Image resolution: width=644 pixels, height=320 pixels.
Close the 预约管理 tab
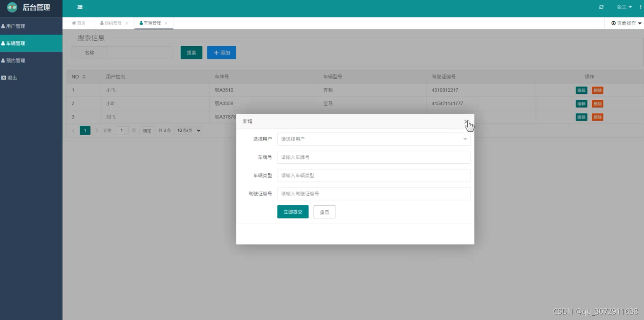[127, 23]
